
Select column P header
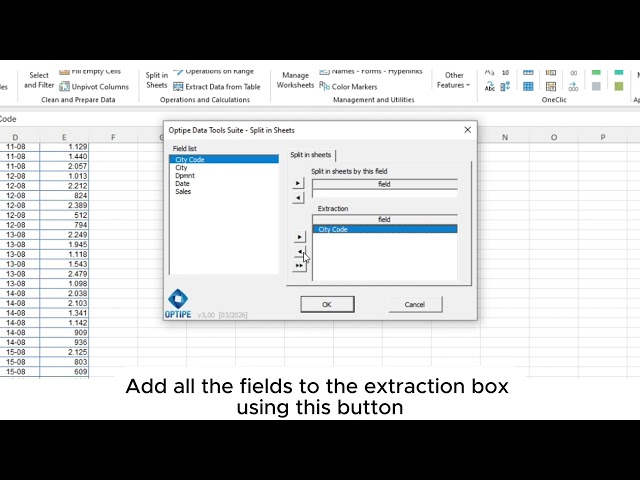(x=603, y=138)
